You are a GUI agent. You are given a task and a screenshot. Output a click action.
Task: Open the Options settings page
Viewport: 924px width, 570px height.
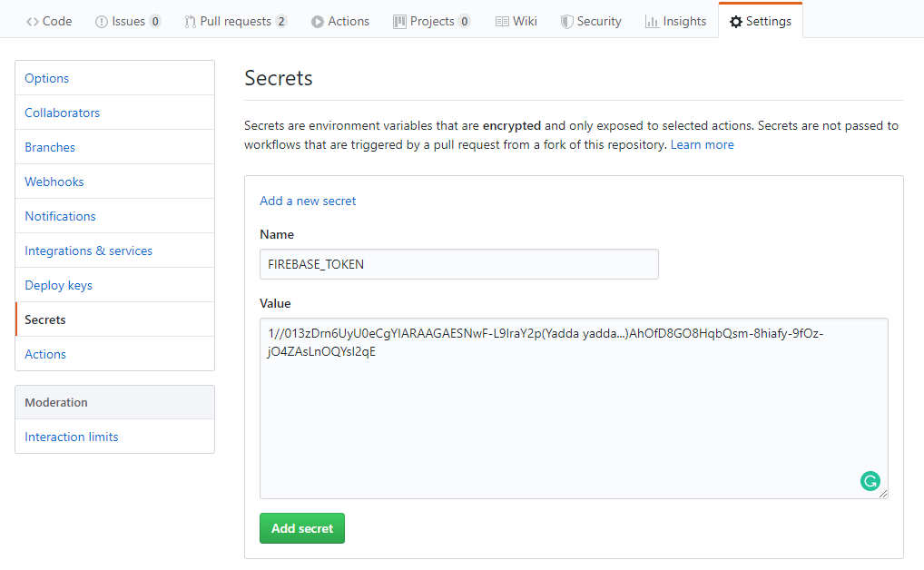click(46, 78)
